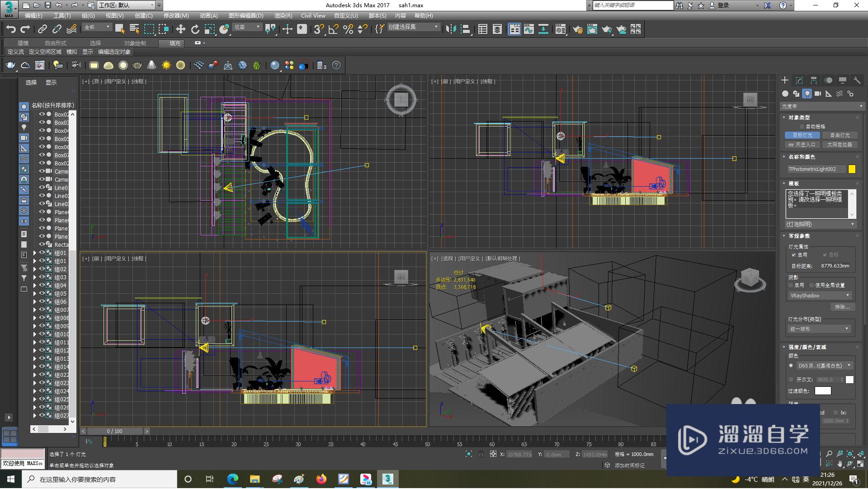Choose the Select Object tool
Viewport: 868px width, 489px height.
[120, 29]
